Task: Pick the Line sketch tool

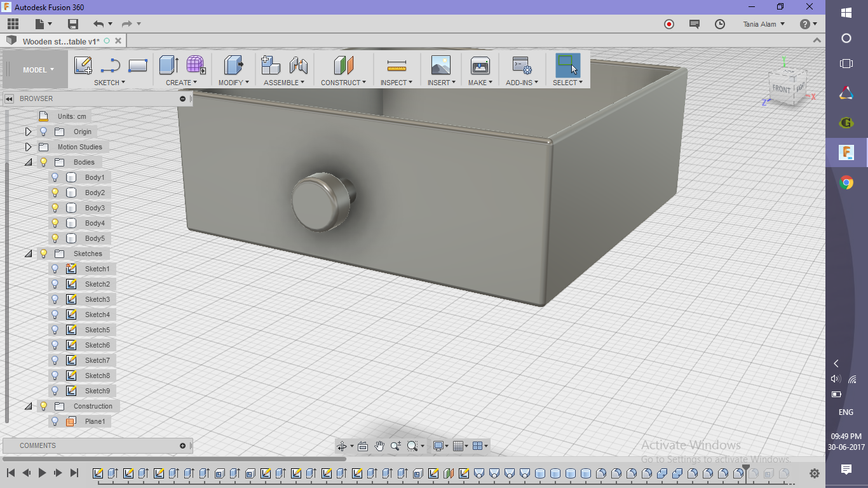Action: tap(111, 65)
